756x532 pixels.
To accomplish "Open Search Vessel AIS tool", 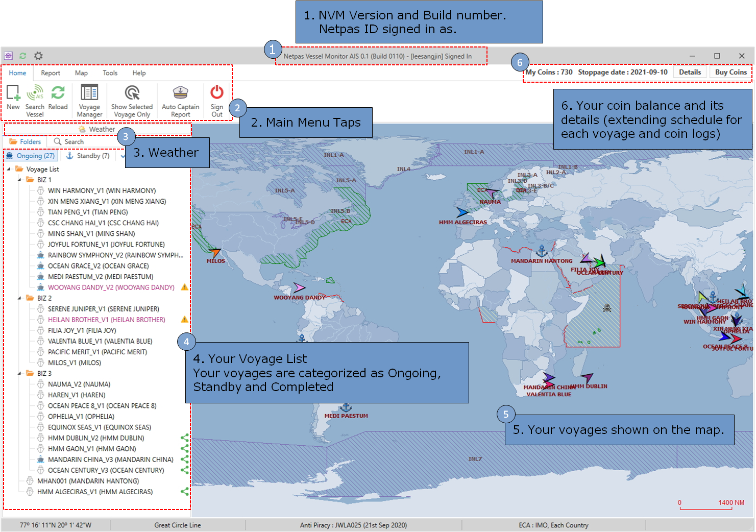I will (x=35, y=101).
